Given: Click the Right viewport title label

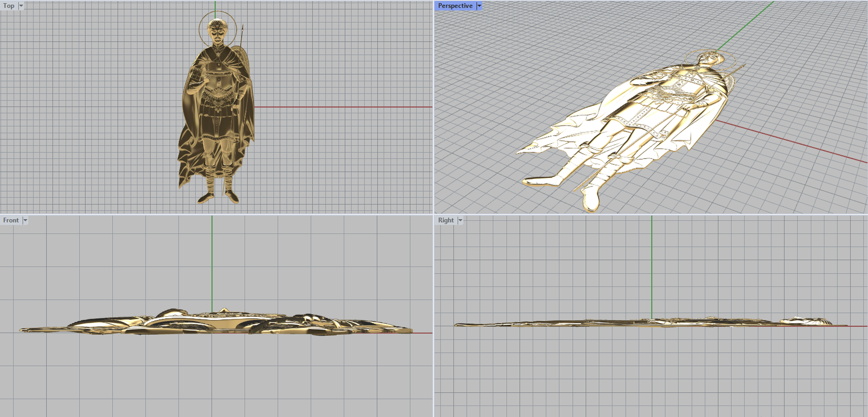Looking at the screenshot, I should coord(445,220).
